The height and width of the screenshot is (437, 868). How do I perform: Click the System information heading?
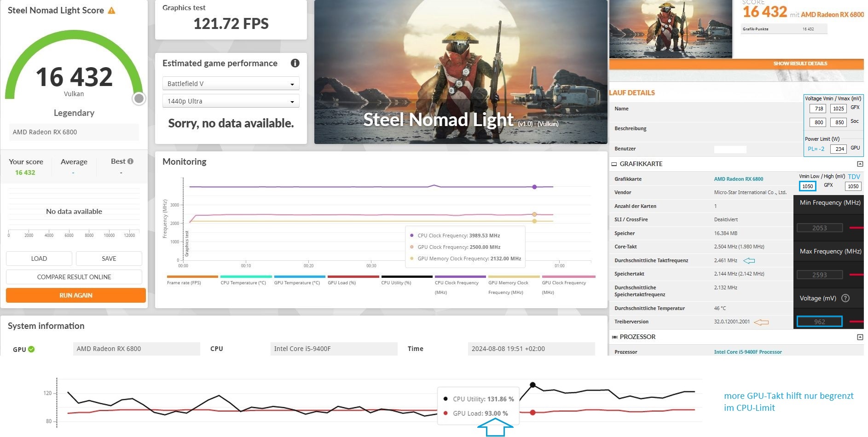click(46, 326)
